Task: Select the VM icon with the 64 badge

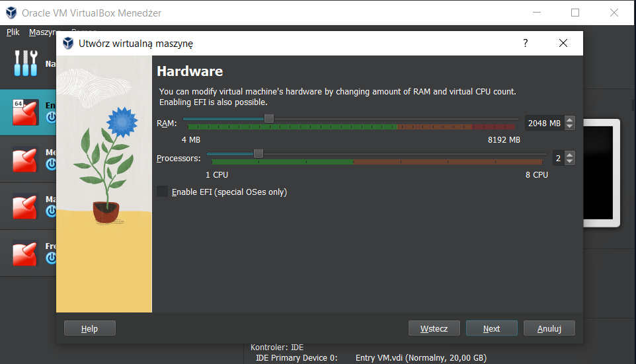Action: point(26,112)
